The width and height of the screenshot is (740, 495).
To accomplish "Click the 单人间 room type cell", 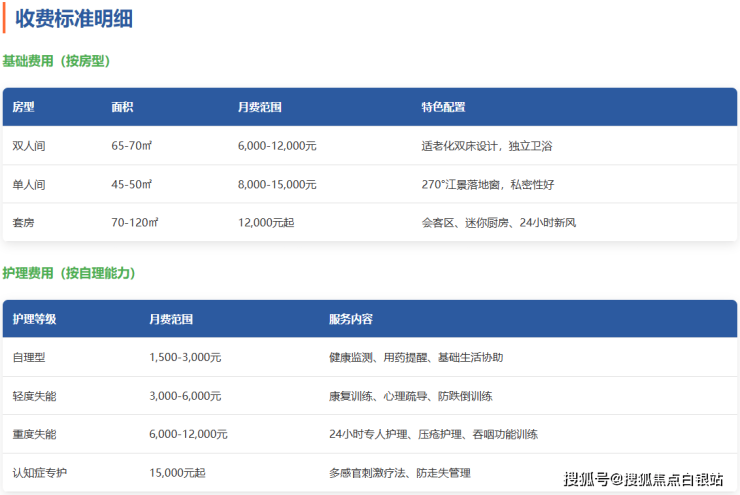I will point(29,185).
